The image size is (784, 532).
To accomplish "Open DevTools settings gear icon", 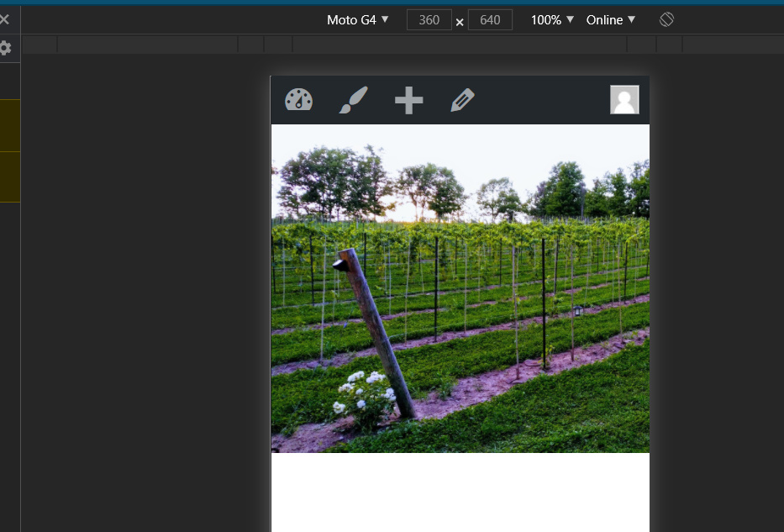I will click(5, 48).
